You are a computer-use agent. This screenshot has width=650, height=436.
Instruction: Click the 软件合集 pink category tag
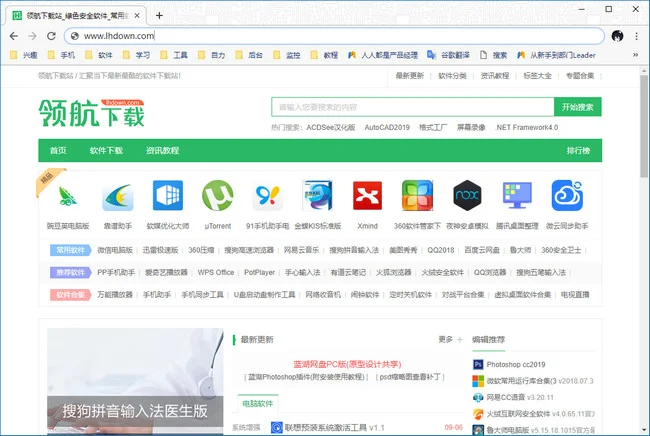71,295
